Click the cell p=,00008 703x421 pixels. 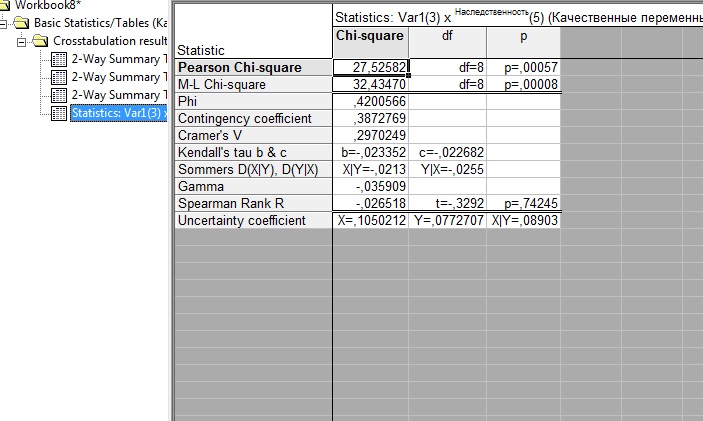(523, 84)
